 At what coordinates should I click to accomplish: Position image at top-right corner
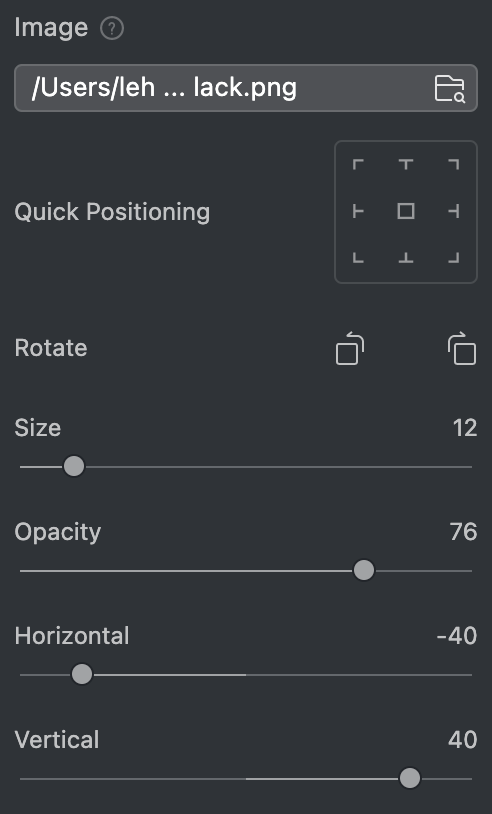pos(454,165)
